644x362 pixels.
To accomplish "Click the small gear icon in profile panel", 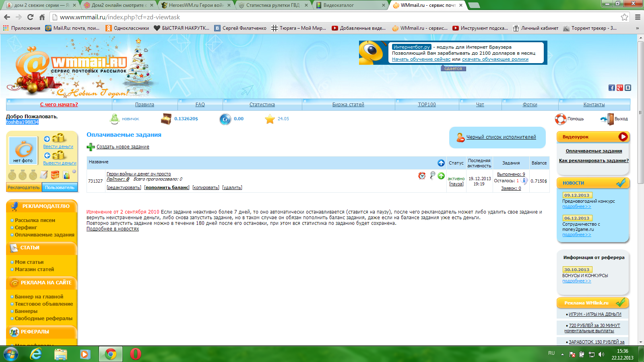I will coord(74,172).
